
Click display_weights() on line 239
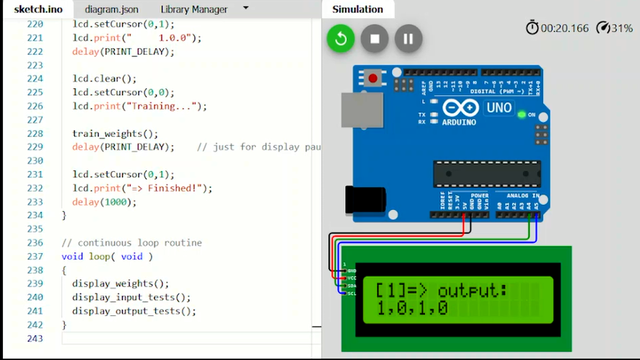tap(120, 283)
